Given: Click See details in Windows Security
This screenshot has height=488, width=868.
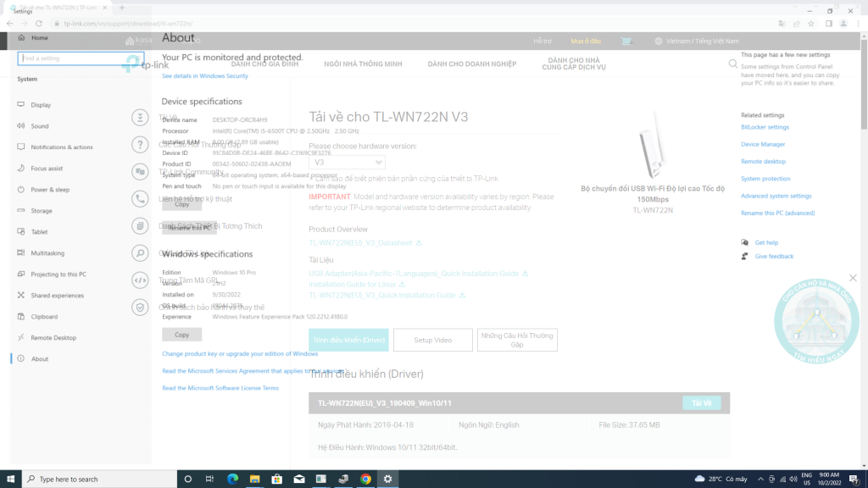Looking at the screenshot, I should (205, 75).
